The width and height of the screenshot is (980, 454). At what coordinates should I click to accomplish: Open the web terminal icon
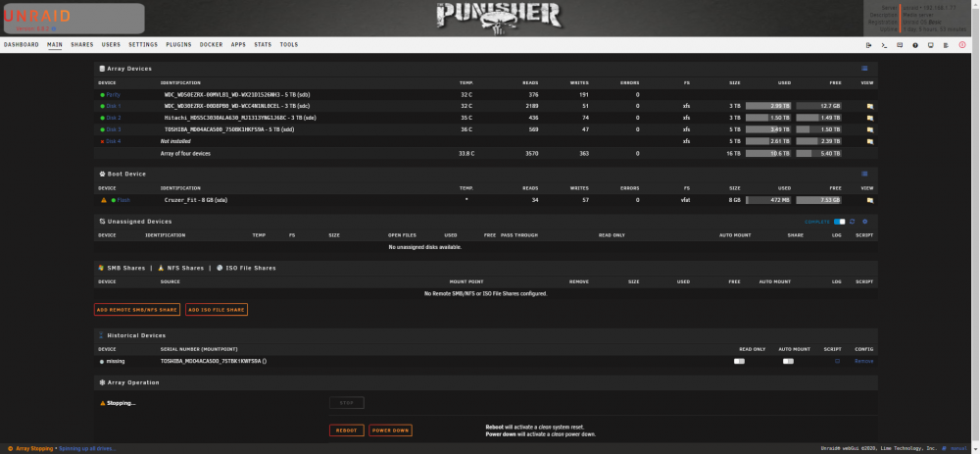(x=884, y=45)
